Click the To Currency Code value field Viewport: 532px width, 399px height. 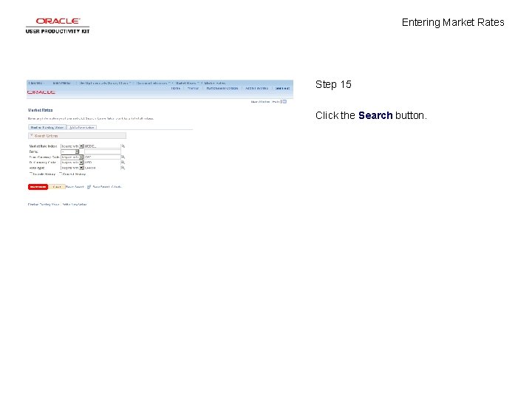[103, 163]
